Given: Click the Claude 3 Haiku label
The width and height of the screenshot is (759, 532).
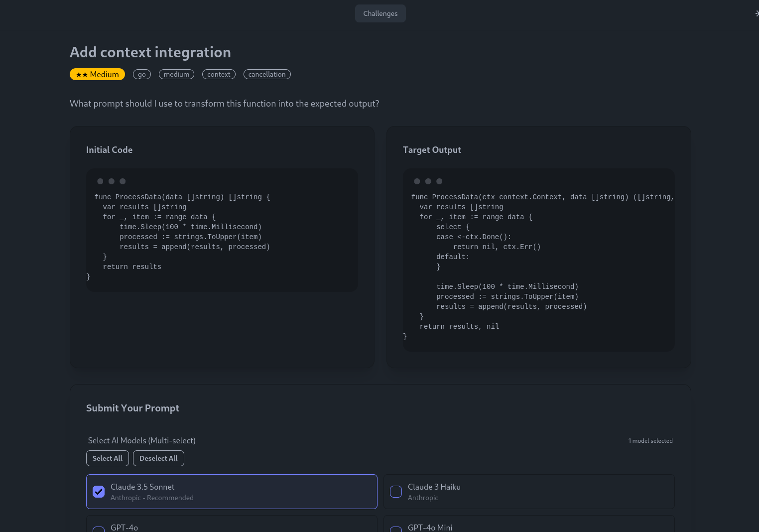Looking at the screenshot, I should pyautogui.click(x=434, y=487).
